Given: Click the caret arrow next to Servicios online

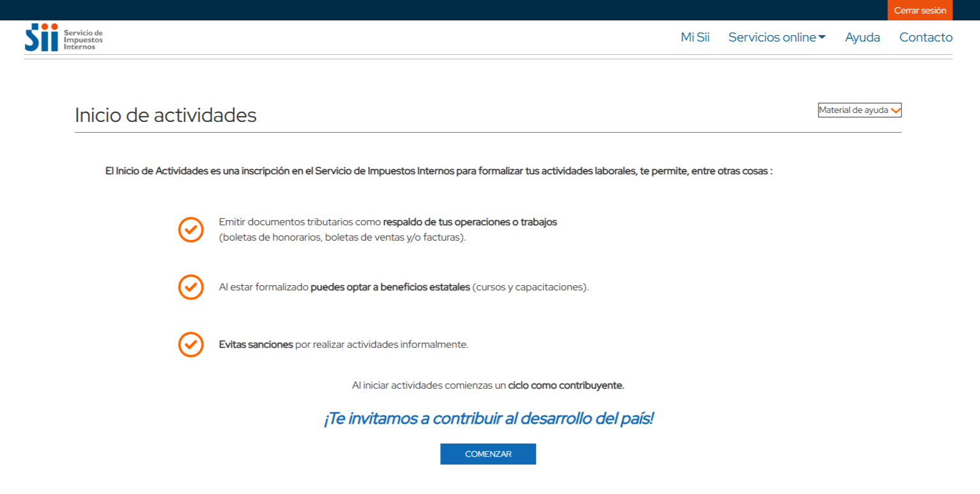Looking at the screenshot, I should point(822,38).
